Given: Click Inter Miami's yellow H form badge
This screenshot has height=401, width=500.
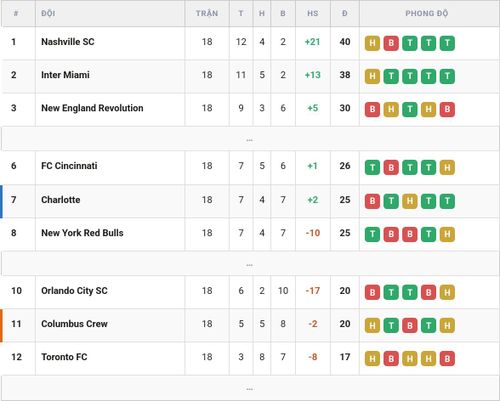Looking at the screenshot, I should coord(372,76).
